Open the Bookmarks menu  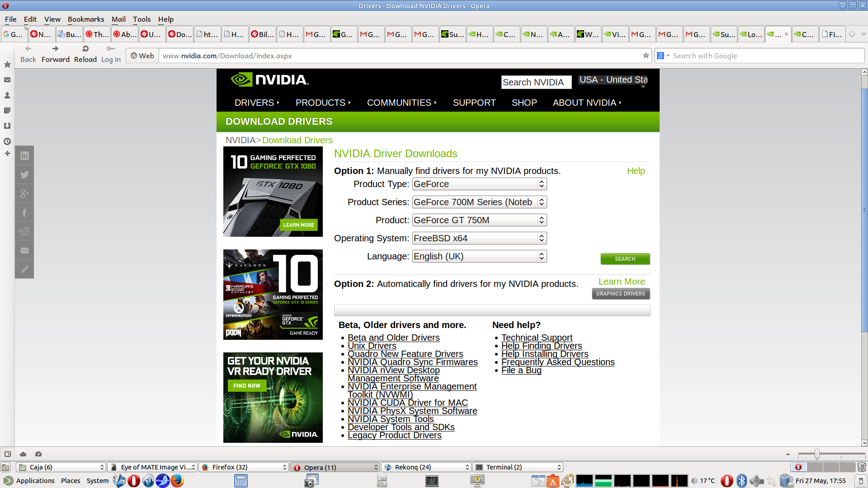86,19
